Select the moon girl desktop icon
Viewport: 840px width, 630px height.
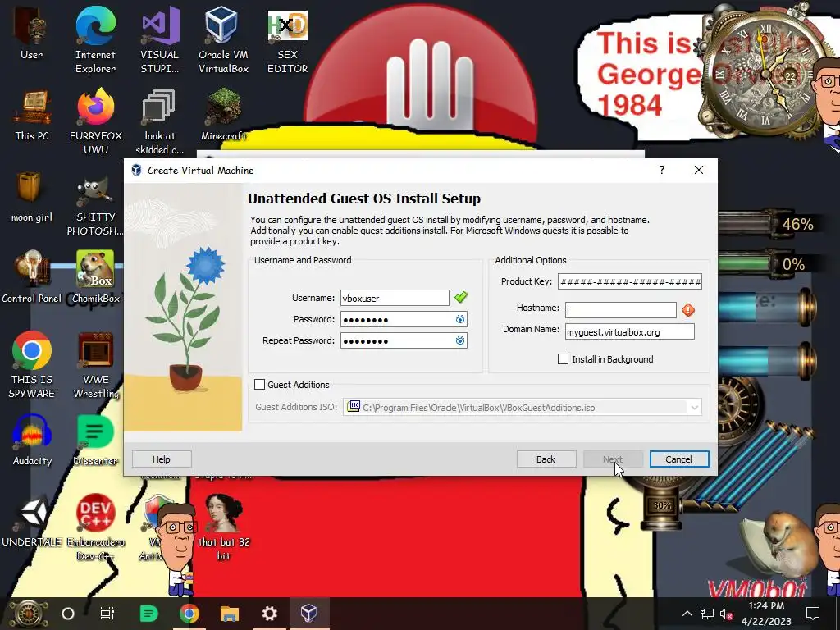(x=32, y=197)
